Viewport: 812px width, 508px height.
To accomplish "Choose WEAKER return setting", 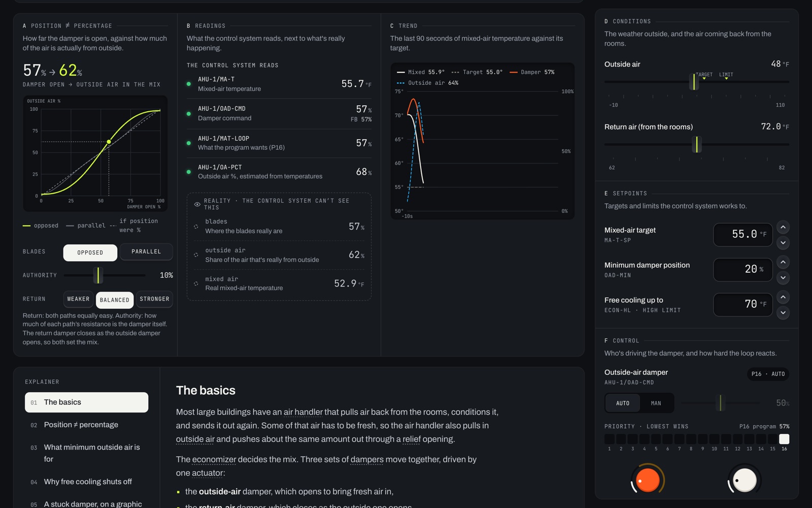I will click(79, 299).
